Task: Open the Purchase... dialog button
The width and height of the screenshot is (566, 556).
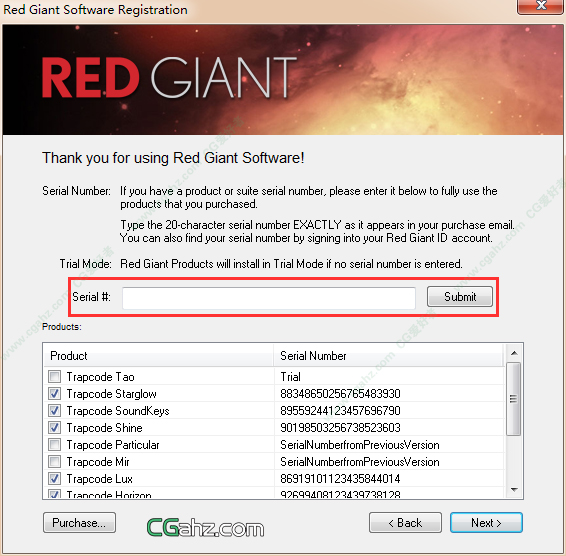Action: coord(79,522)
